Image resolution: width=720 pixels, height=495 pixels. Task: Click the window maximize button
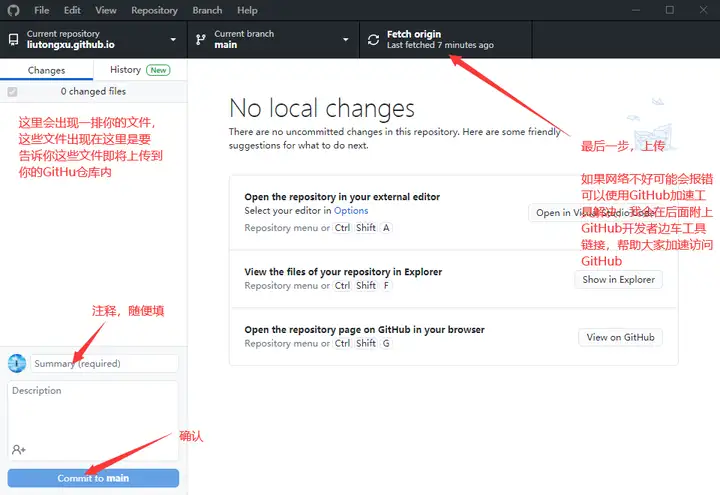(x=670, y=10)
